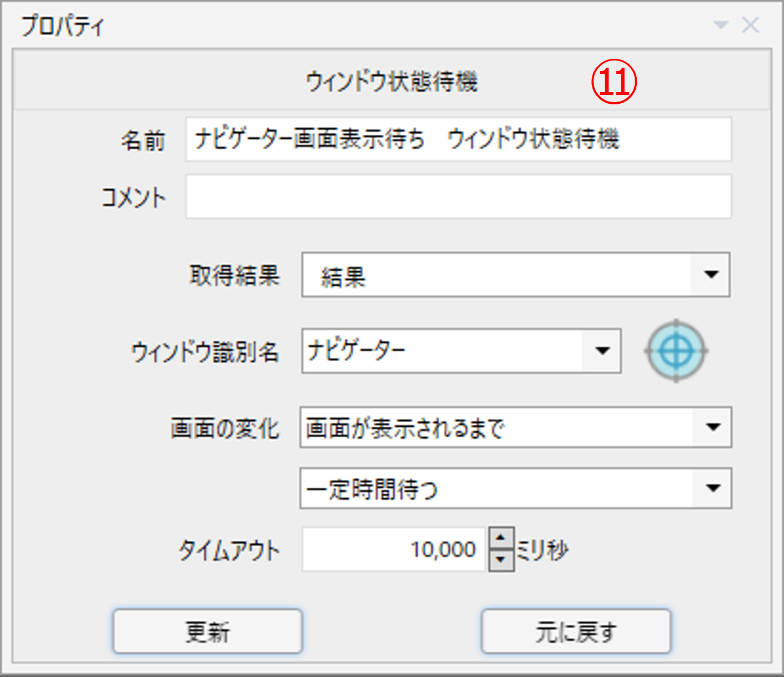Expand the 画面の変化 dropdown arrow

tap(713, 427)
